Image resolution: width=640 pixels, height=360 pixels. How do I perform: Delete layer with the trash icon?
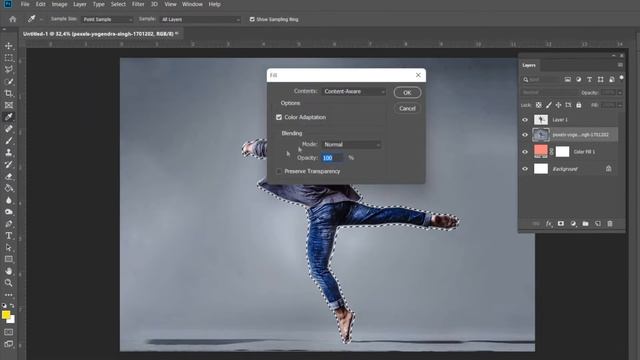tap(610, 224)
